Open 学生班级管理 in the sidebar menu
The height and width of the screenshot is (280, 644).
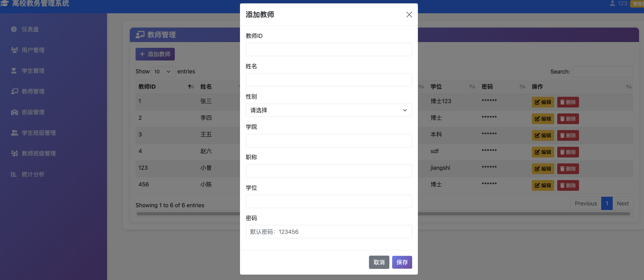(x=38, y=133)
